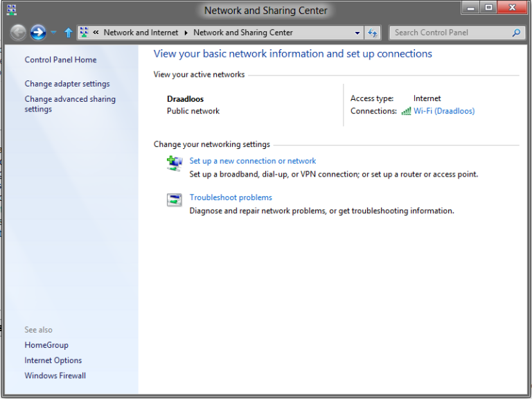Image resolution: width=532 pixels, height=399 pixels.
Task: Open Troubleshoot problems link
Action: pos(231,197)
